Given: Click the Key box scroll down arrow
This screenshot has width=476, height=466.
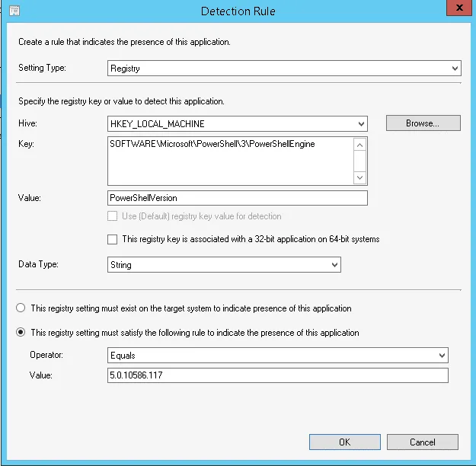Looking at the screenshot, I should [x=359, y=177].
